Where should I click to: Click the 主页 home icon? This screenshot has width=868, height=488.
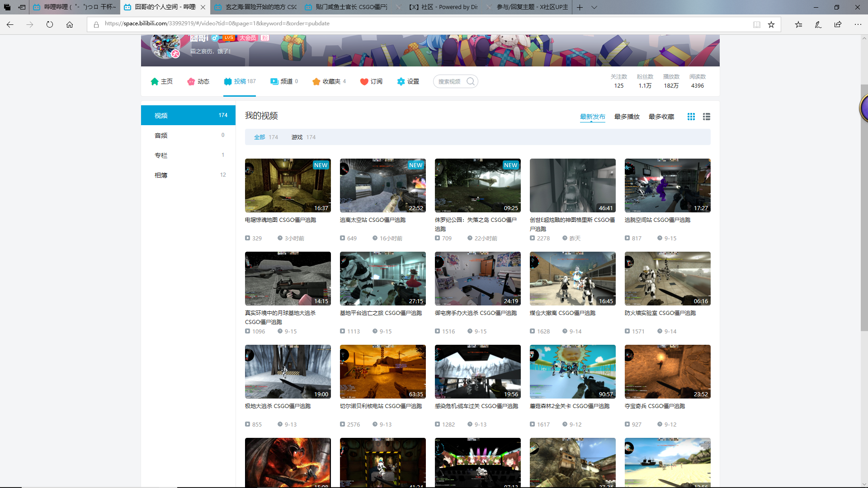coord(154,81)
